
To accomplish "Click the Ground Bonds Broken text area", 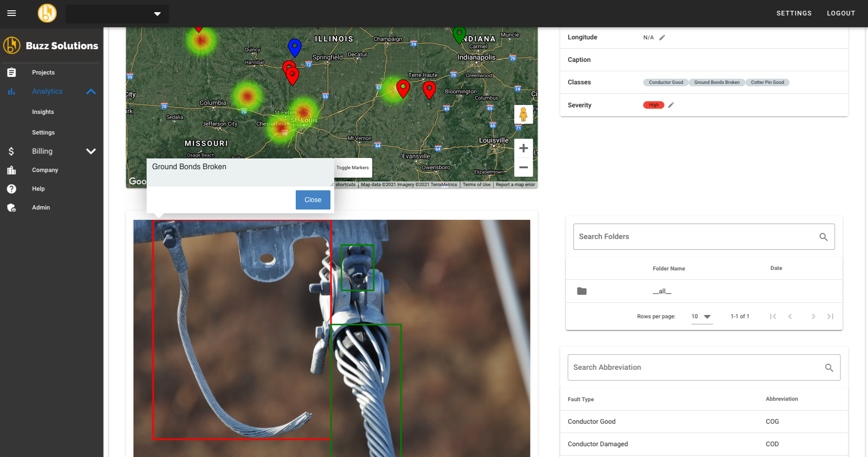I will [x=240, y=172].
